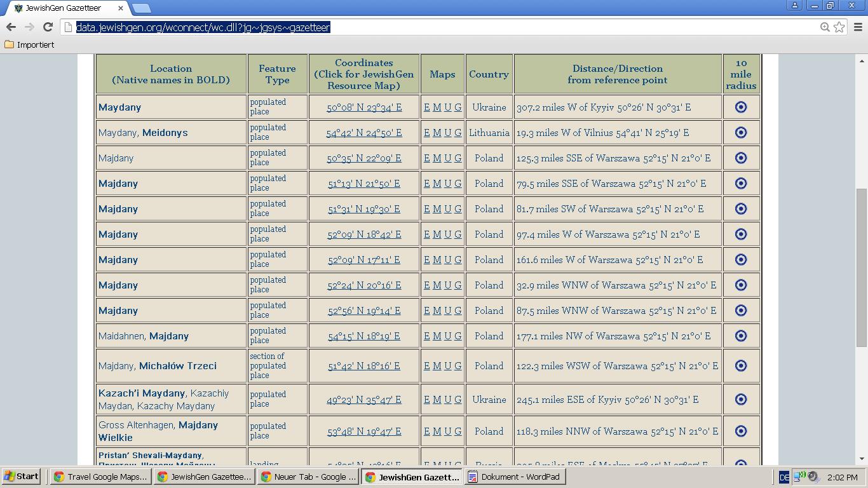
Task: Open the zoom magnifier icon in address bar
Action: (x=825, y=27)
